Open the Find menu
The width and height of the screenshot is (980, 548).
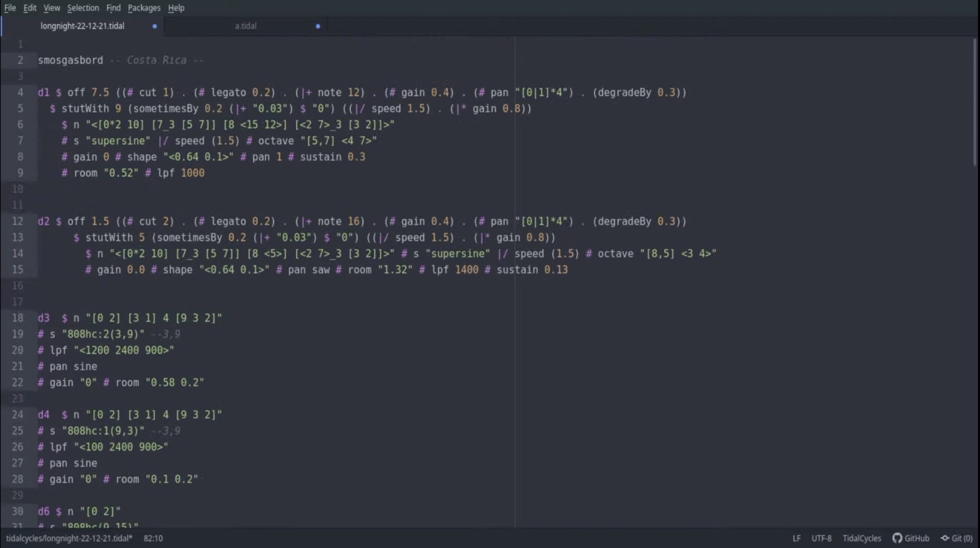pos(113,8)
